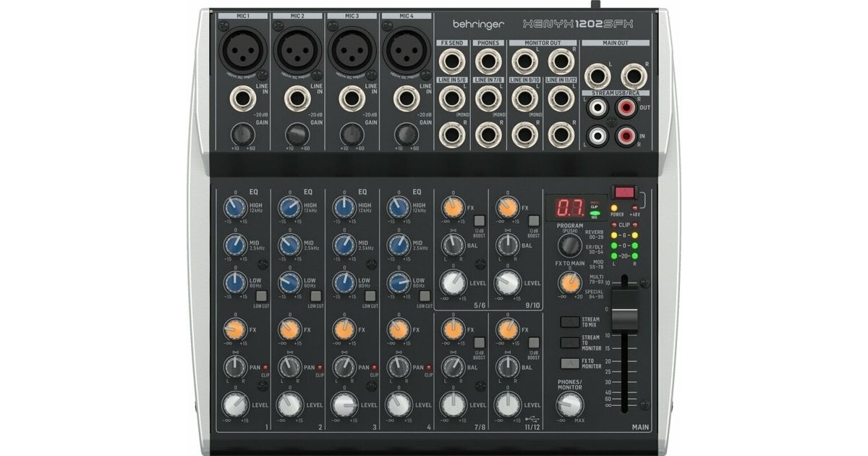868x456 pixels.
Task: Click the red FX program number display
Action: pyautogui.click(x=569, y=208)
